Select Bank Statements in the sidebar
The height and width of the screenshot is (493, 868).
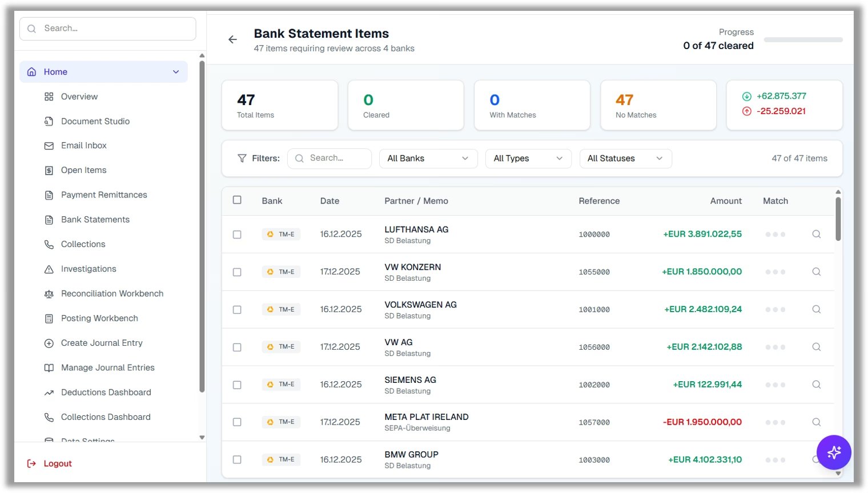pos(95,219)
